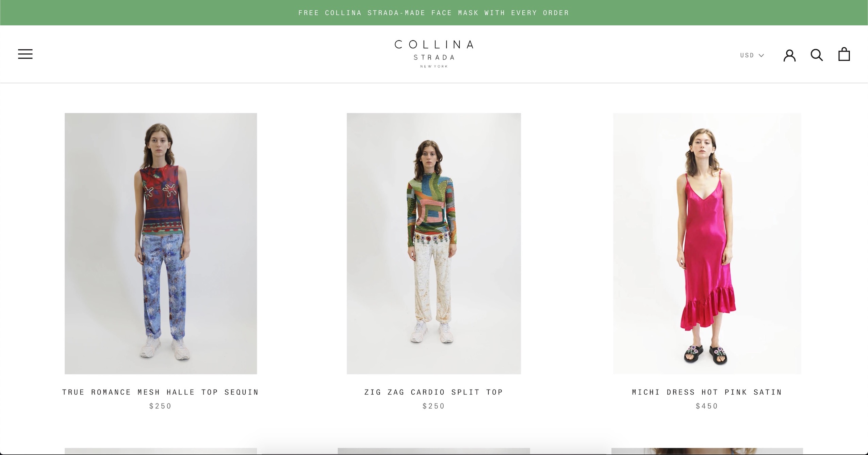Expand the USD currency selector

point(752,55)
